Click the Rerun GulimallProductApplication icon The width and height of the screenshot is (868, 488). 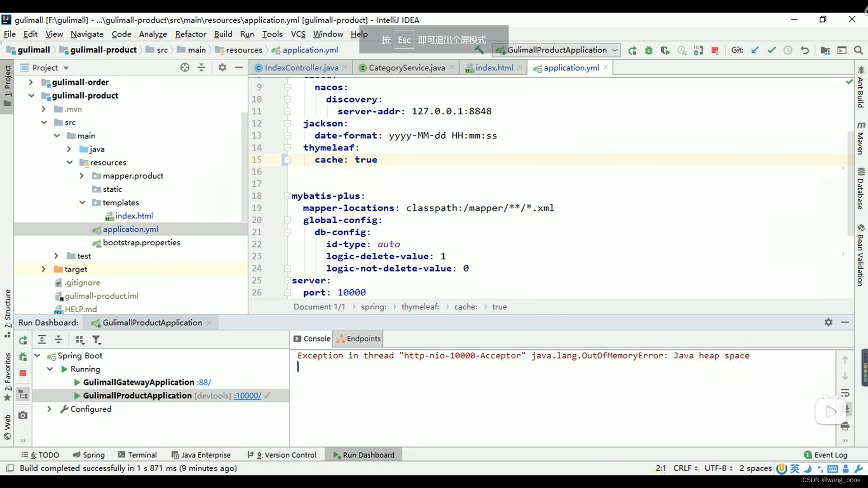[632, 50]
